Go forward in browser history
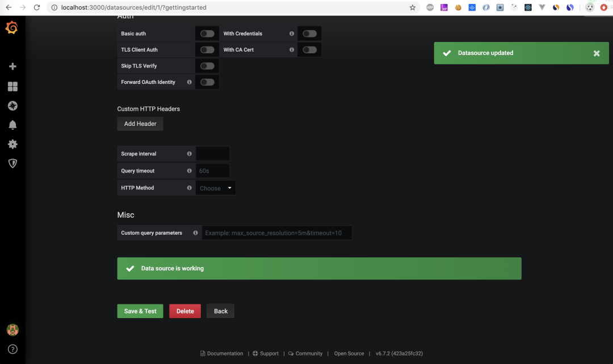 point(23,7)
